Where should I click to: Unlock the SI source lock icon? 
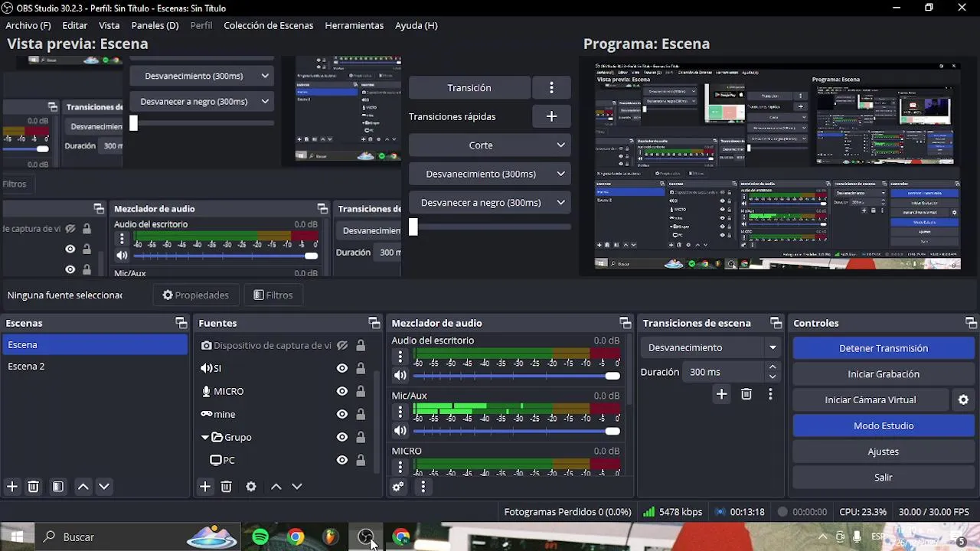pyautogui.click(x=361, y=368)
